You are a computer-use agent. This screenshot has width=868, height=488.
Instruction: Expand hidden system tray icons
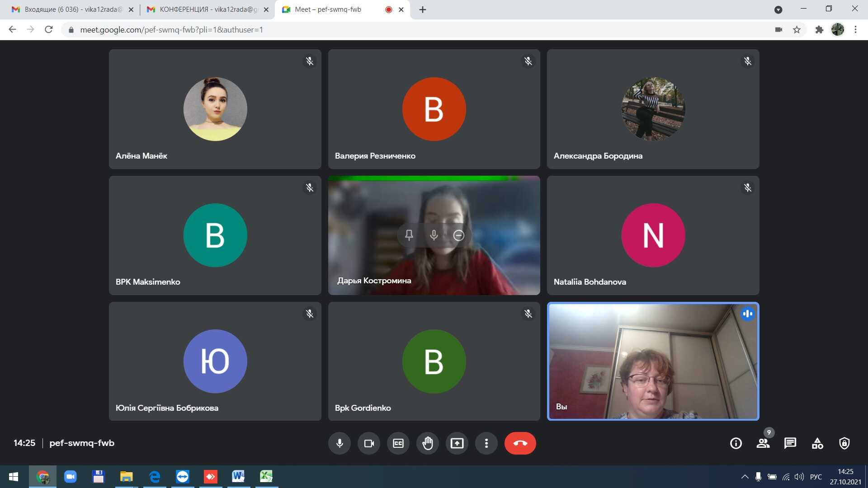[x=745, y=477]
